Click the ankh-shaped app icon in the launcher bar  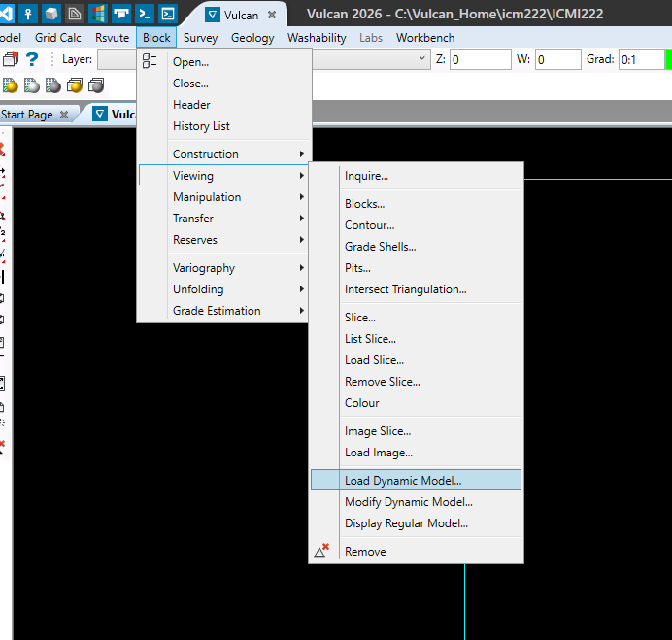point(28,14)
